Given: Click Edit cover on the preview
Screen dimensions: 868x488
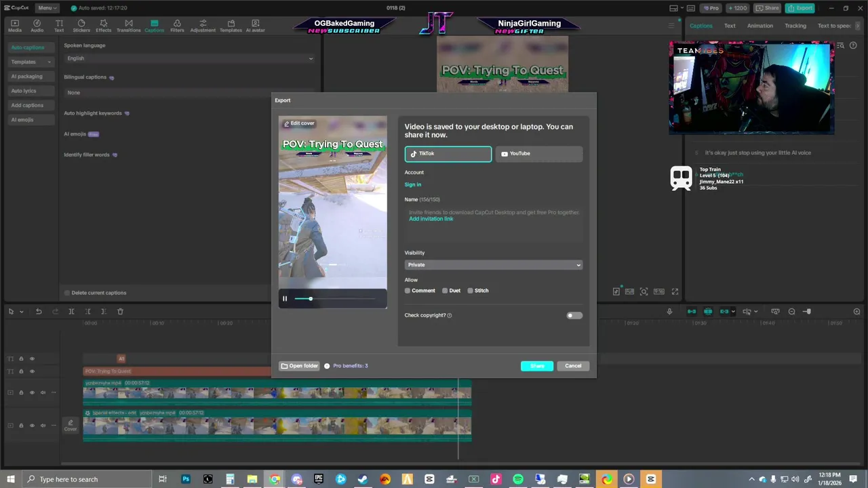Looking at the screenshot, I should [x=299, y=123].
